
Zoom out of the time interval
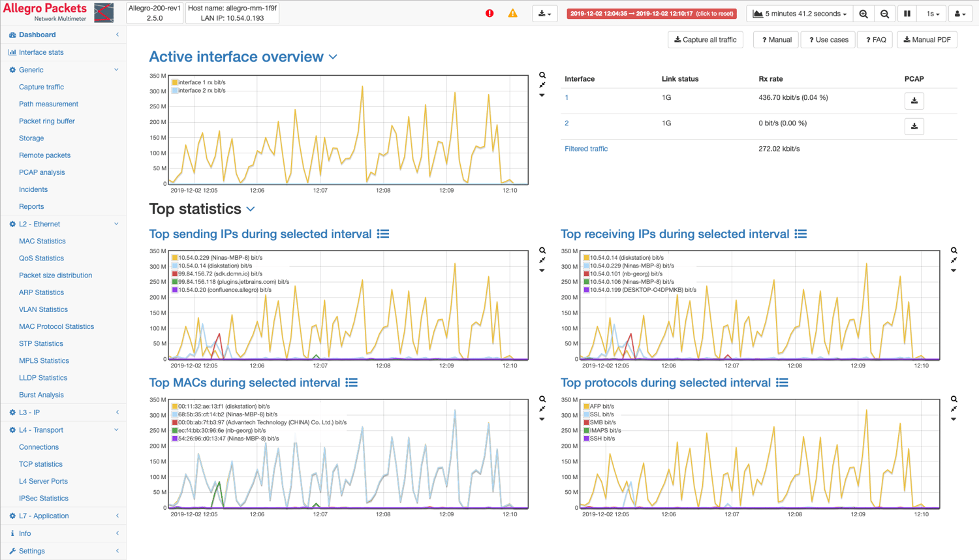(884, 12)
